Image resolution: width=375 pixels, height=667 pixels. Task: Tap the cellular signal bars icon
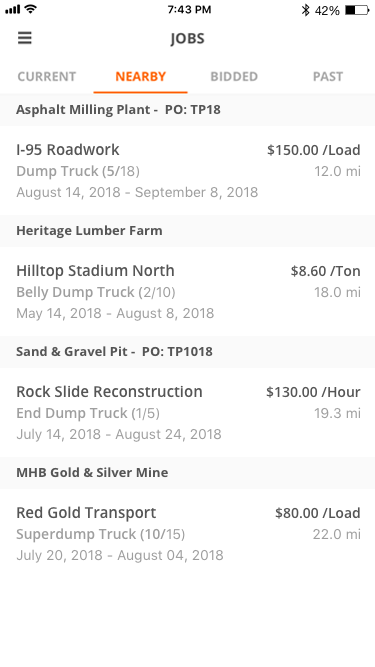tap(13, 9)
